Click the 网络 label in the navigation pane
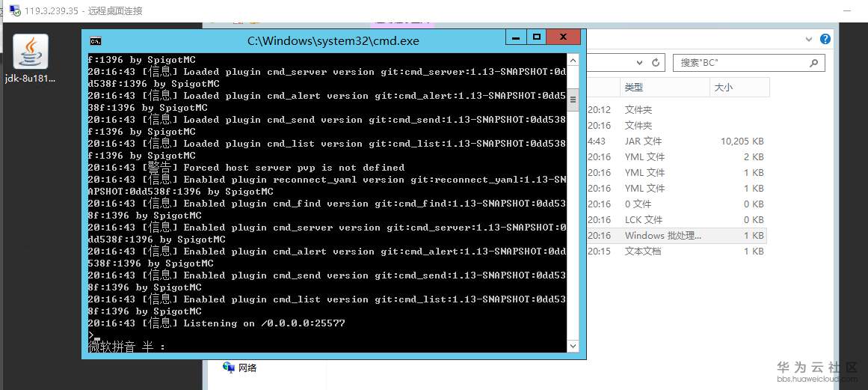Image resolution: width=868 pixels, height=390 pixels. click(x=247, y=368)
